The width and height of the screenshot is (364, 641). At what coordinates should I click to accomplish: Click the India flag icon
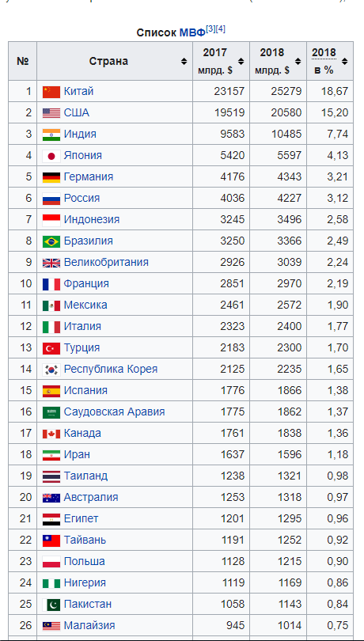pyautogui.click(x=51, y=135)
